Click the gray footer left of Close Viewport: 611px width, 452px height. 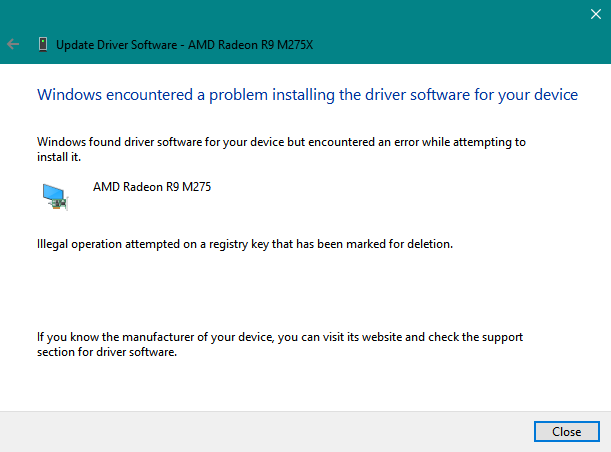click(265, 431)
